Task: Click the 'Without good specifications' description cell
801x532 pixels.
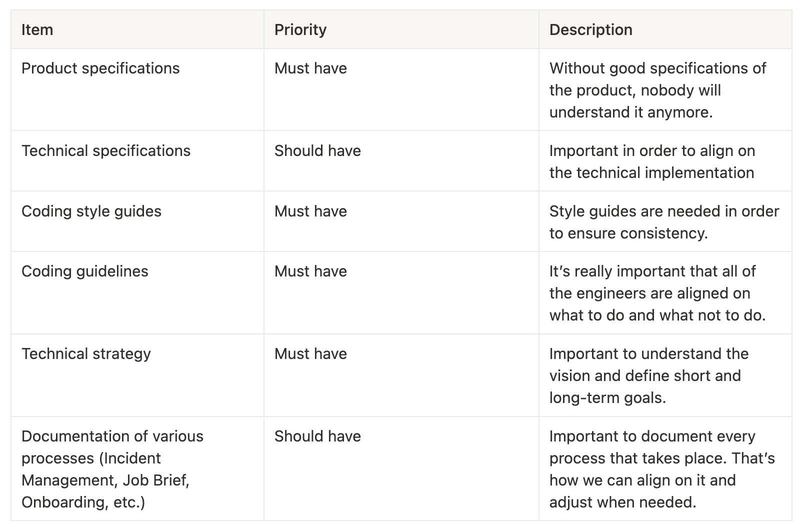Action: pyautogui.click(x=657, y=90)
